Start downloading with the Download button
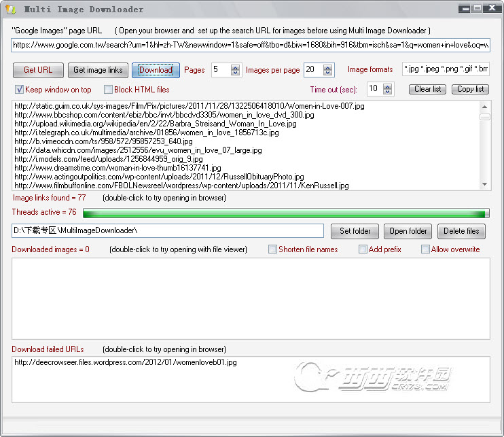The image size is (504, 437). pos(156,70)
